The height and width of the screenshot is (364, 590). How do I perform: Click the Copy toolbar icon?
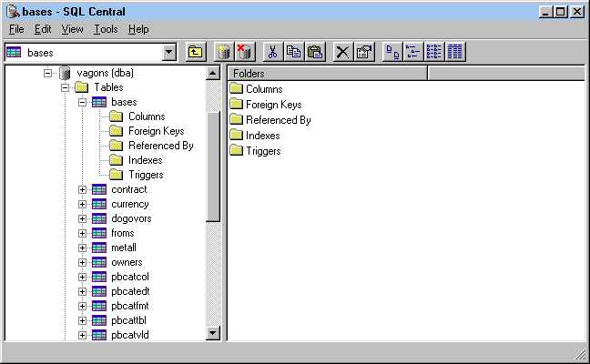[293, 52]
